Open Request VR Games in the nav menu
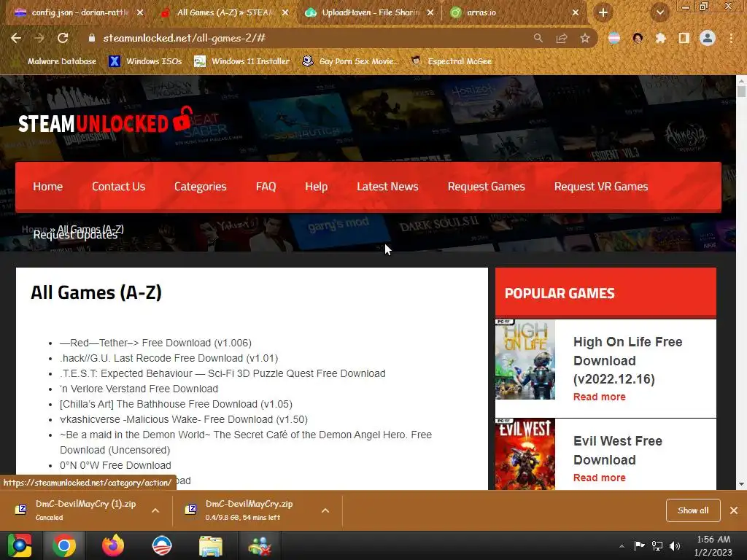The image size is (747, 560). click(x=601, y=187)
